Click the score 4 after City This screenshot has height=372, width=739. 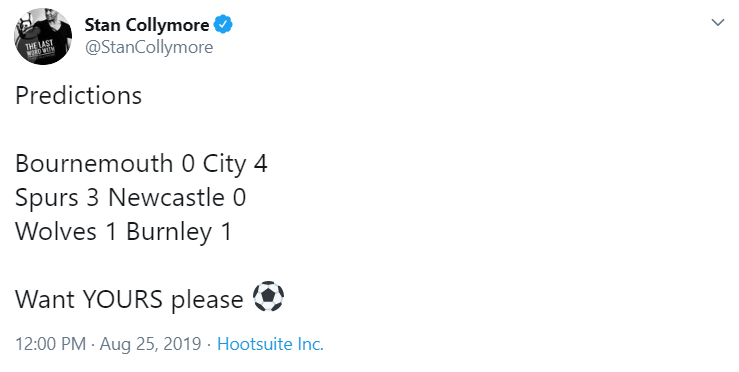(261, 164)
